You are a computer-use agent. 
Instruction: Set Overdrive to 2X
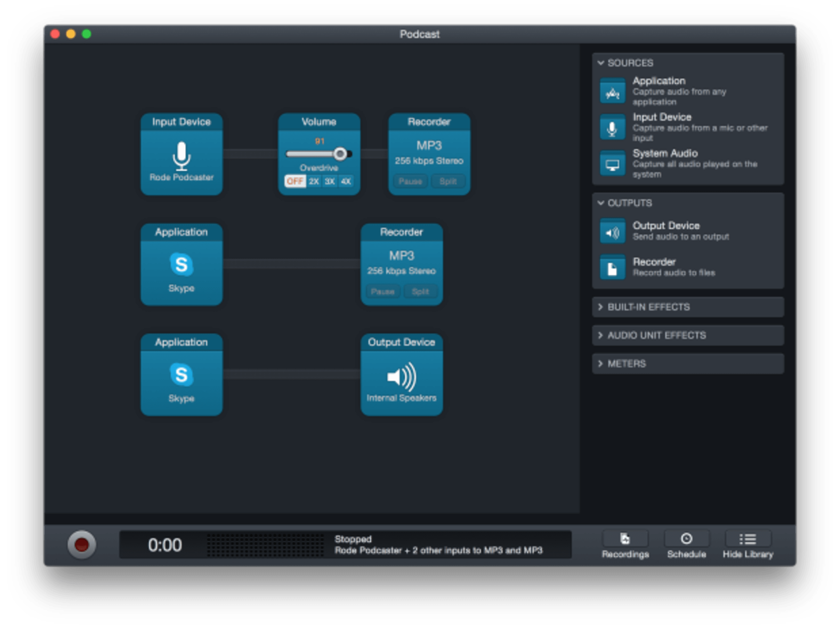(x=314, y=181)
